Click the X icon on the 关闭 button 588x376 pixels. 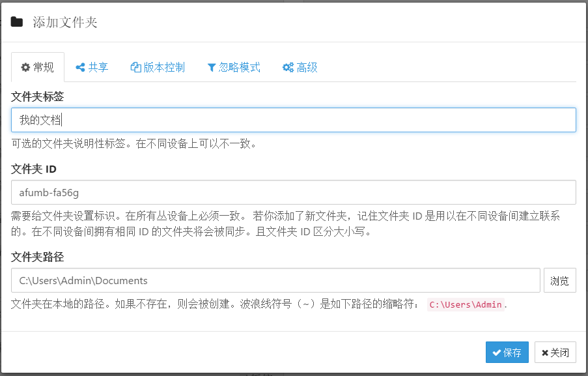[x=545, y=353]
